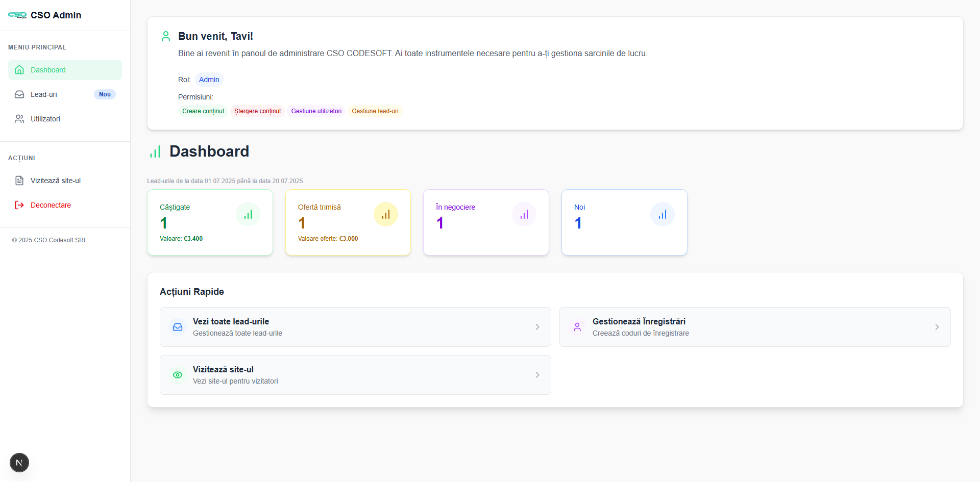980x482 pixels.
Task: Select Vizitează site-ul under Acțiuni sidebar
Action: (x=65, y=181)
